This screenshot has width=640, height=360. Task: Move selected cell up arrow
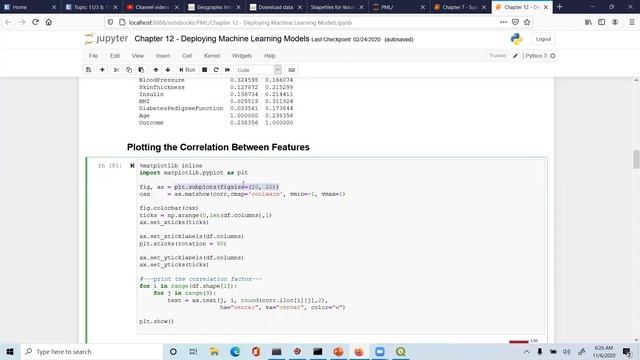coord(156,70)
